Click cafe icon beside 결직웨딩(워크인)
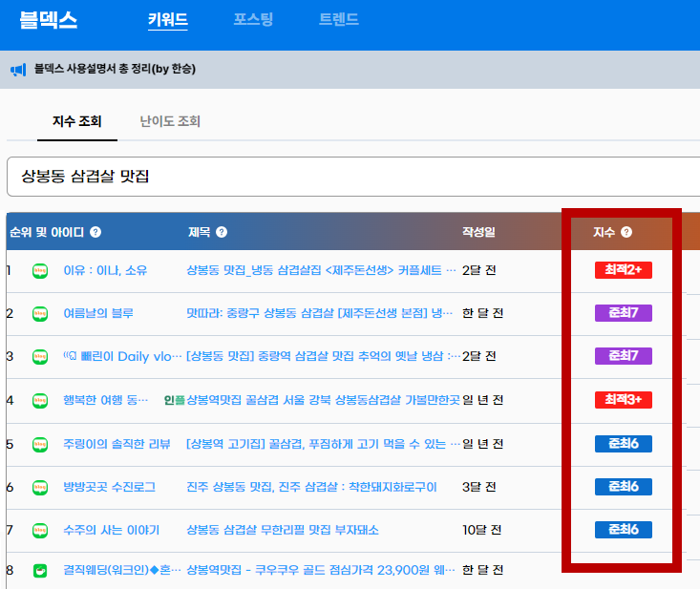The height and width of the screenshot is (589, 700). pos(40,570)
